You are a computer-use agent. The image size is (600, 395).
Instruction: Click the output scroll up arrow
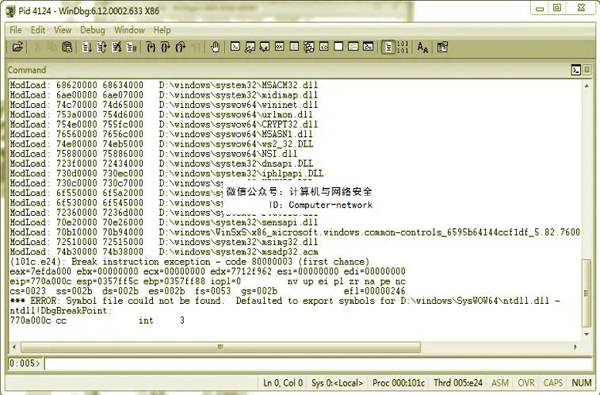tap(587, 86)
